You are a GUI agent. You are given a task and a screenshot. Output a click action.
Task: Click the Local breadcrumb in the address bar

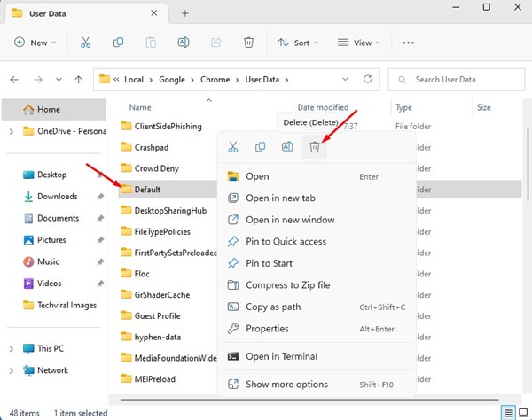point(134,80)
